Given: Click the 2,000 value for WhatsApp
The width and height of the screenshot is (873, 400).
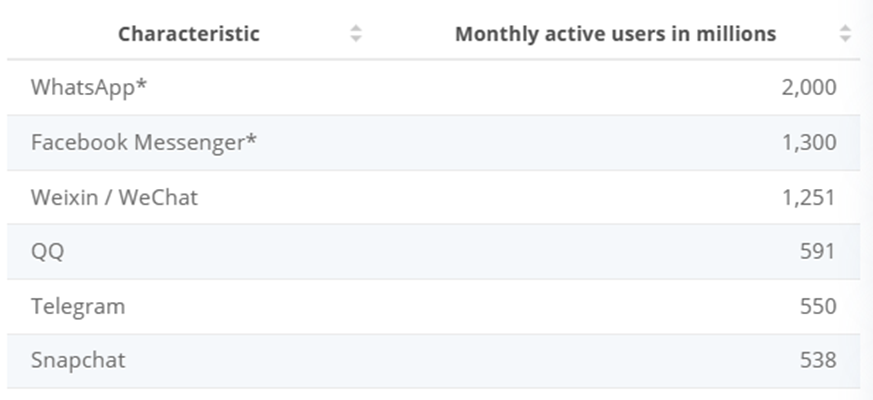Looking at the screenshot, I should (809, 88).
